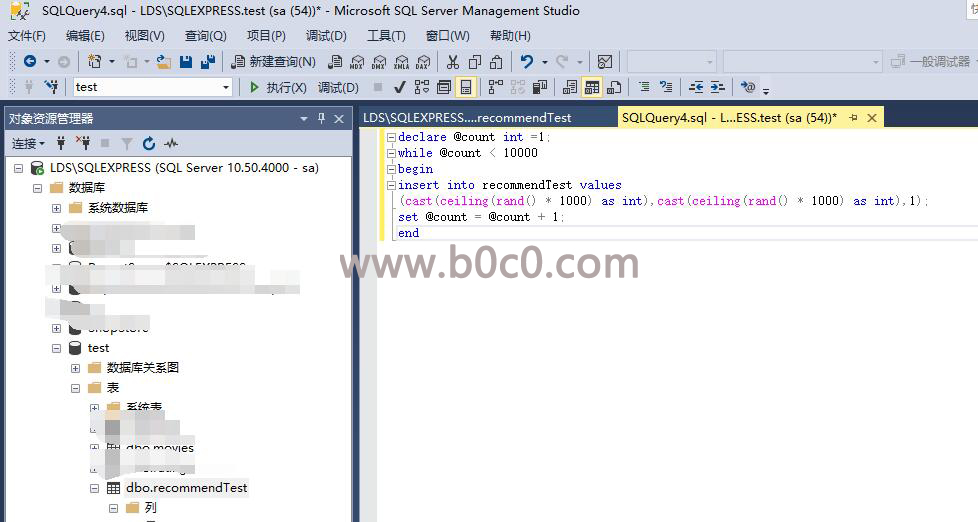The height and width of the screenshot is (522, 978).
Task: Click the Object Explorer connect plug icon
Action: tap(61, 143)
